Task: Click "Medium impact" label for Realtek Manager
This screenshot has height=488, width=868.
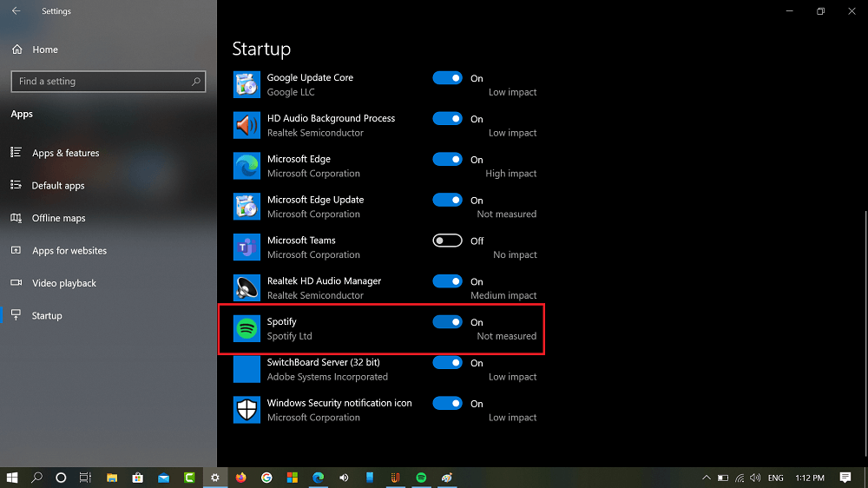Action: click(503, 295)
